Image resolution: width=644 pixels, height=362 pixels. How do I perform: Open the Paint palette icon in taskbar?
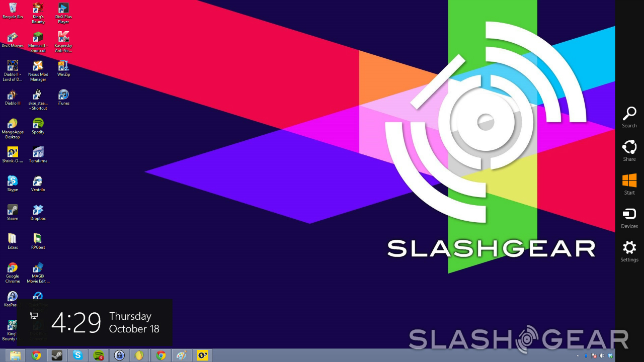[x=182, y=355]
